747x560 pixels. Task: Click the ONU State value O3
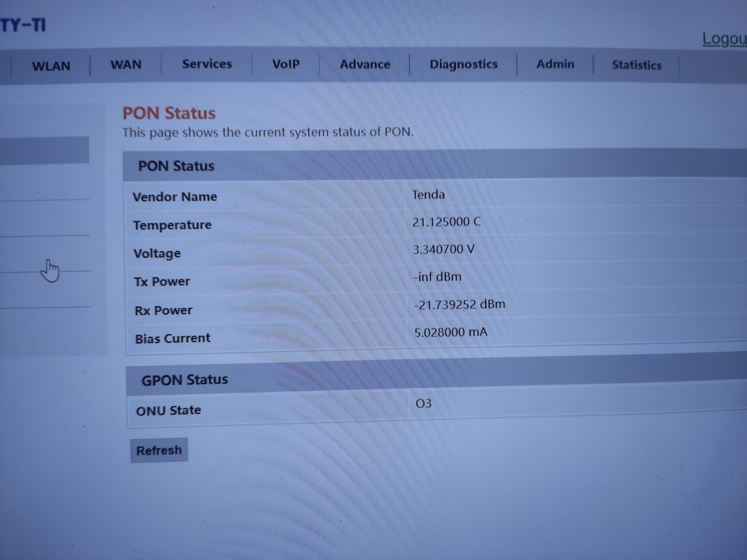[x=424, y=403]
